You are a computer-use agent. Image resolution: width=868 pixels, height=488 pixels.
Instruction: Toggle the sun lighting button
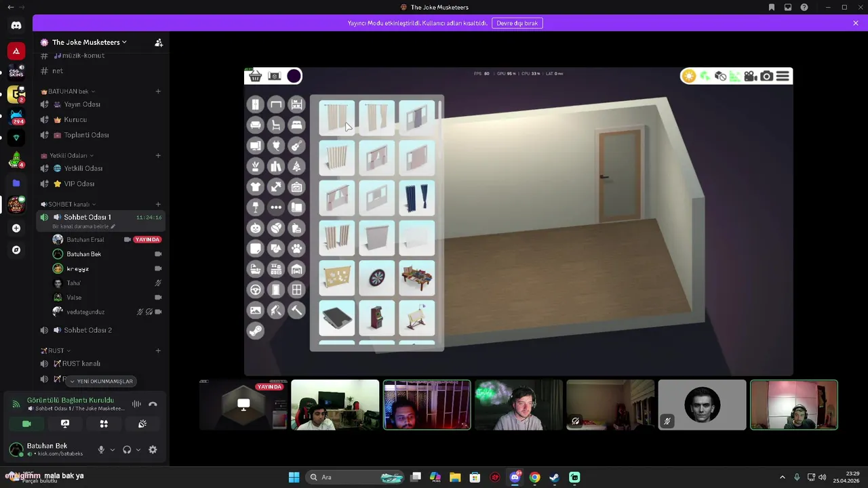pyautogui.click(x=689, y=76)
